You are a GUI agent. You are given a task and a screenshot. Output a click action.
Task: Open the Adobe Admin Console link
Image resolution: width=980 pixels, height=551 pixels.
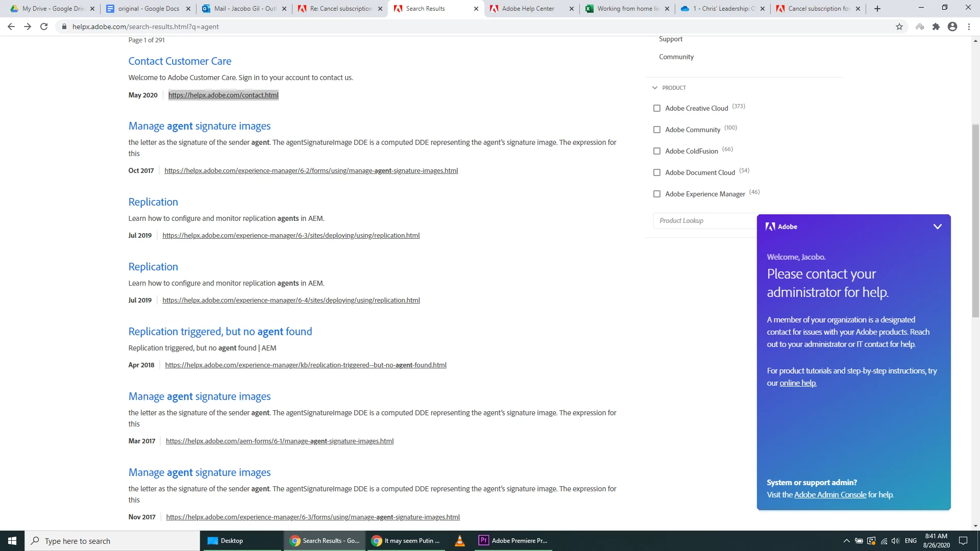(830, 494)
